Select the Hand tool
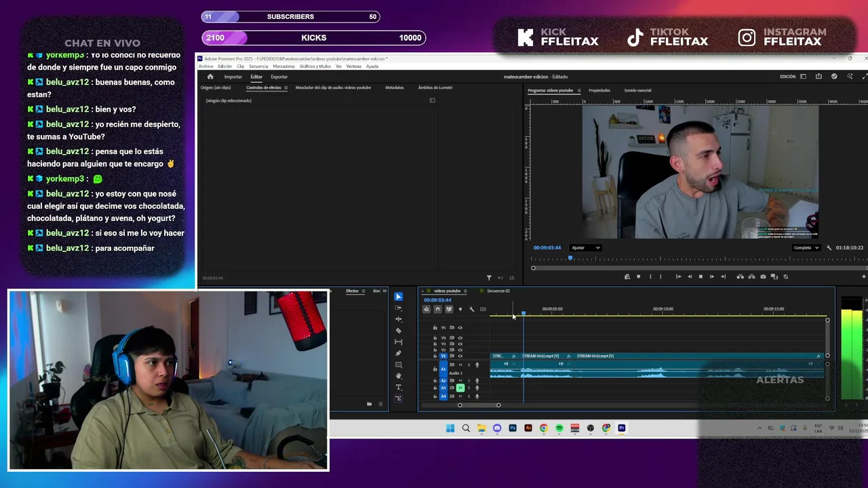This screenshot has width=868, height=488. click(399, 376)
